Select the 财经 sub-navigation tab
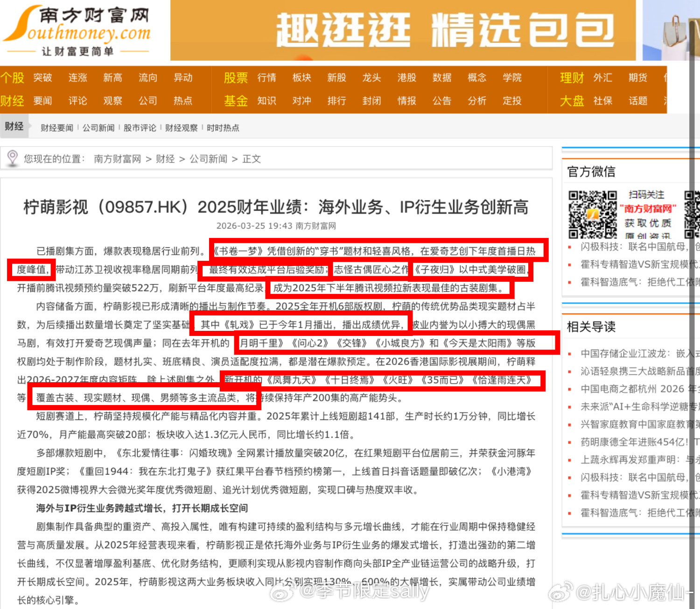The width and height of the screenshot is (700, 609). pyautogui.click(x=14, y=126)
